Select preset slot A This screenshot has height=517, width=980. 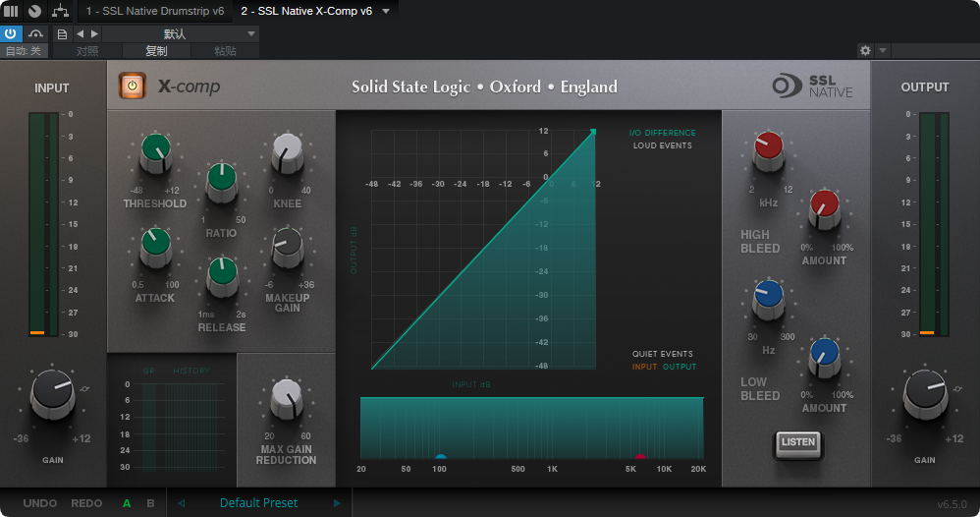pos(127,503)
